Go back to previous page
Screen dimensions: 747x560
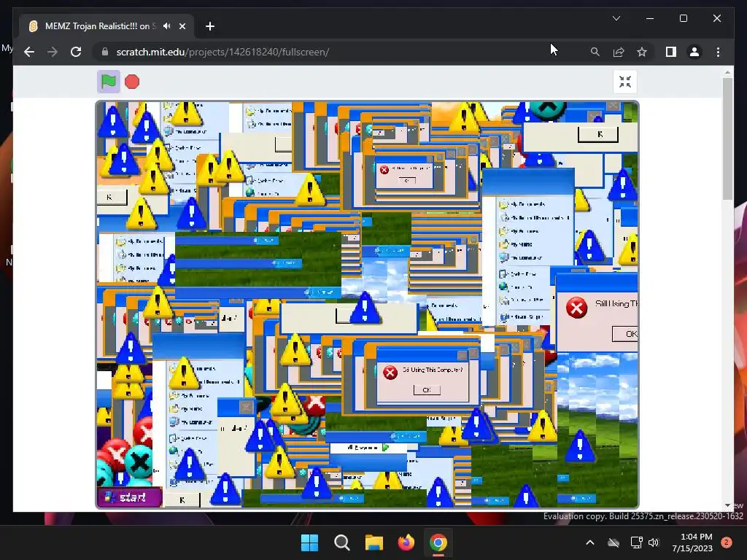click(x=29, y=52)
